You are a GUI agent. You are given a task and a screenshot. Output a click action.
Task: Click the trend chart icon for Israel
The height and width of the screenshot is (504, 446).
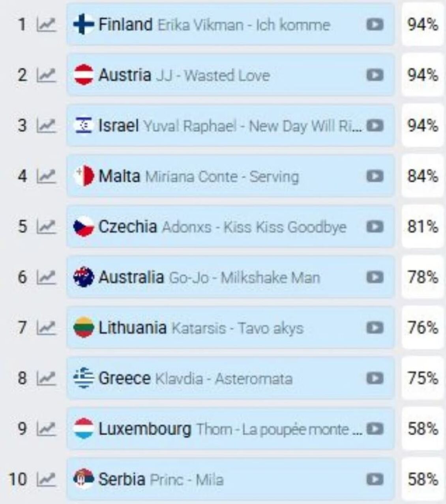46,126
